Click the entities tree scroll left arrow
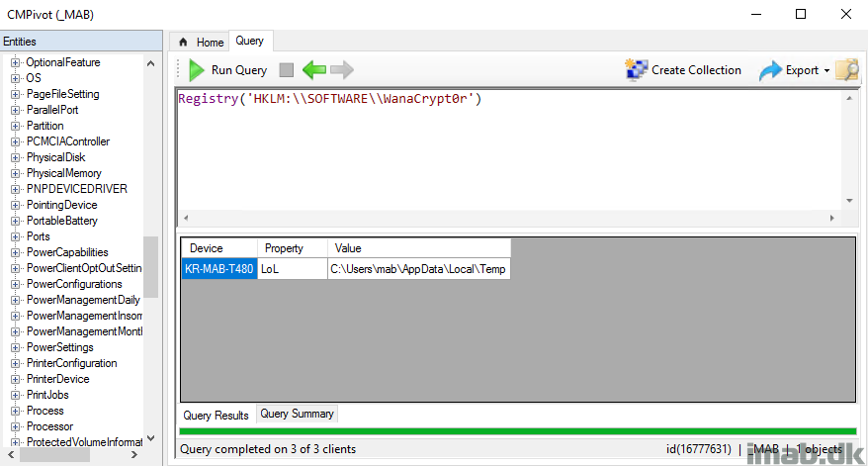The image size is (868, 466). click(11, 455)
